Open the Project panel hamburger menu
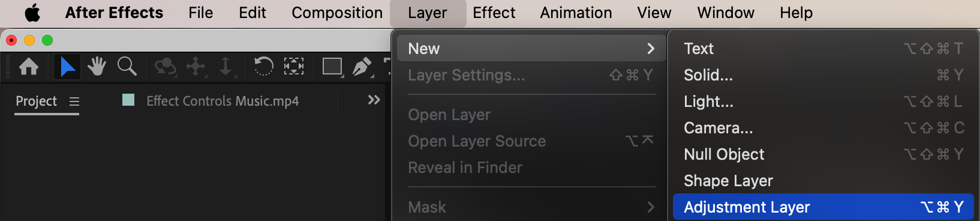Screen dimensions: 980x221 point(74,101)
